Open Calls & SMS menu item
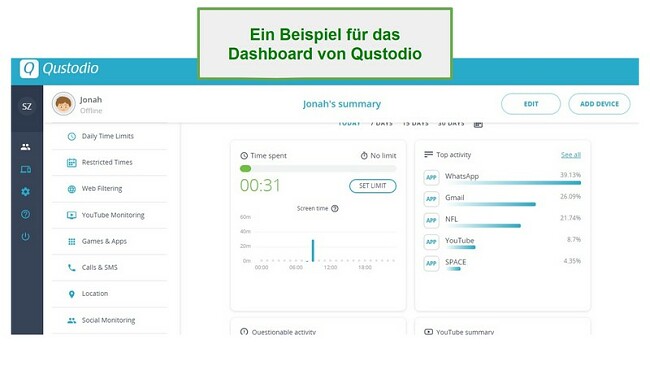Image resolution: width=650 pixels, height=366 pixels. [x=110, y=267]
